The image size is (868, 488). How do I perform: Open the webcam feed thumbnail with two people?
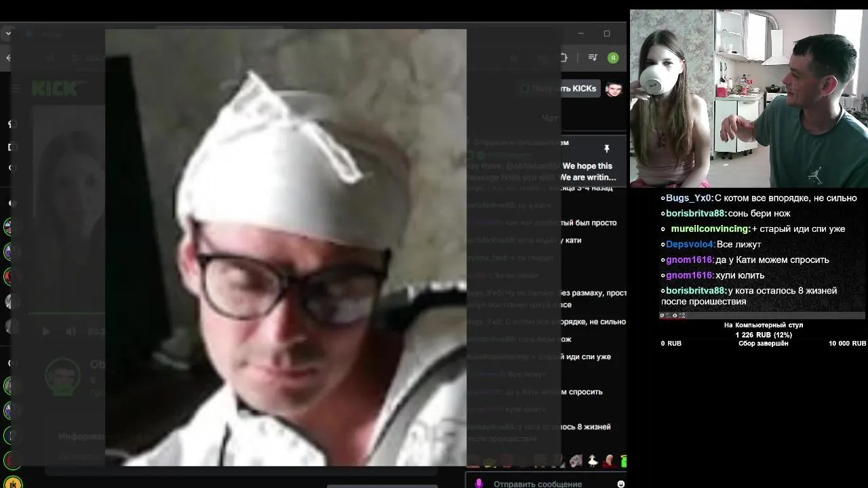(x=749, y=98)
